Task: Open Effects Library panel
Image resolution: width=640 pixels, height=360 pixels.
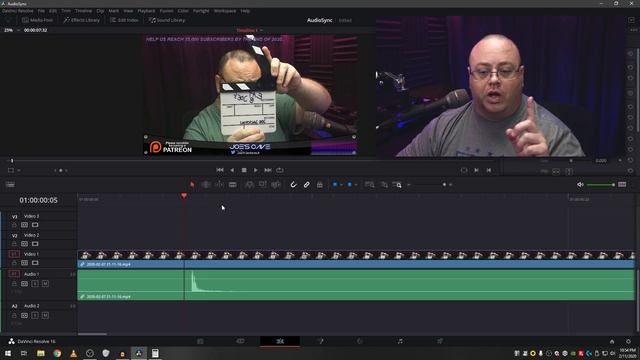Action: click(82, 20)
